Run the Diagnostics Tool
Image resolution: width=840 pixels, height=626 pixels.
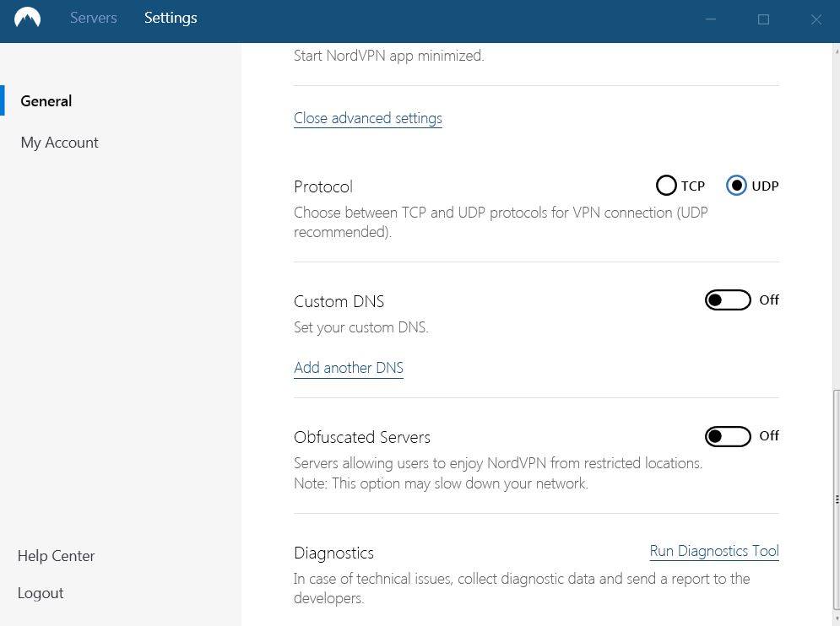[713, 551]
